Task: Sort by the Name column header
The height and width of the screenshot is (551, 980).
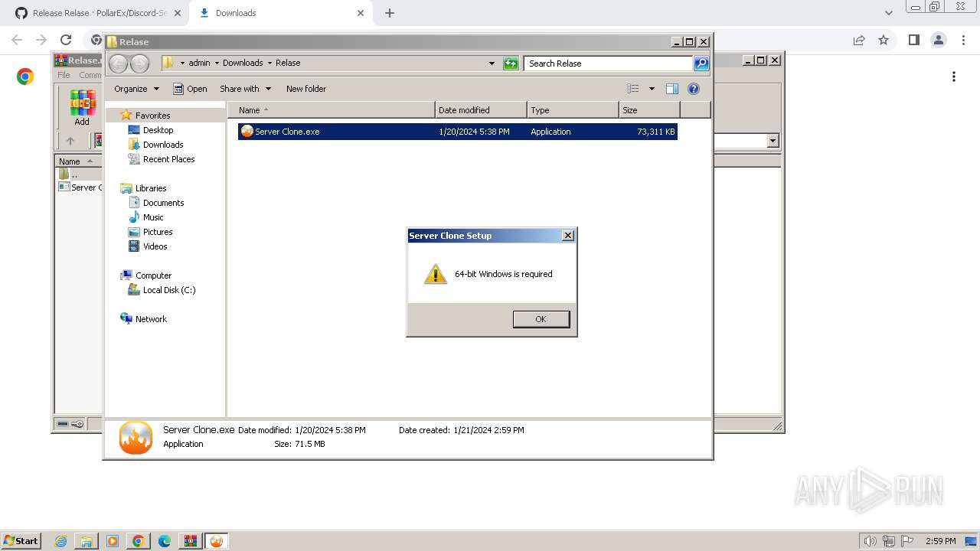Action: (x=331, y=110)
